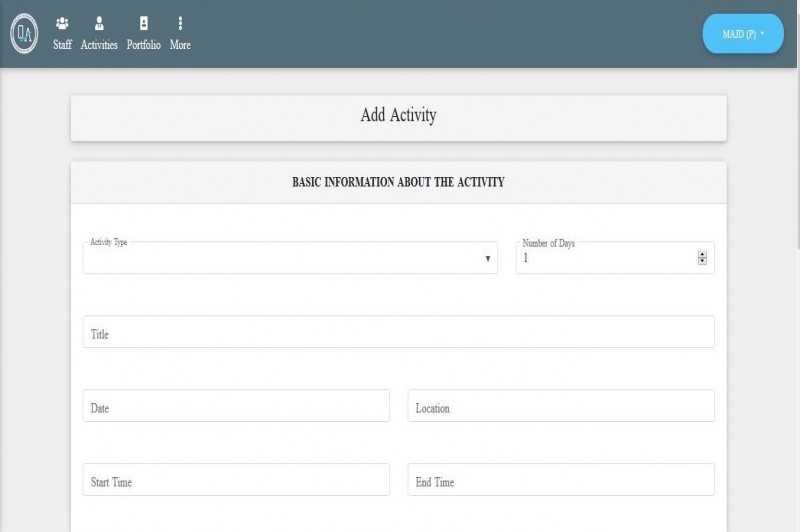Click the Basic Information About The Activity header

click(398, 183)
